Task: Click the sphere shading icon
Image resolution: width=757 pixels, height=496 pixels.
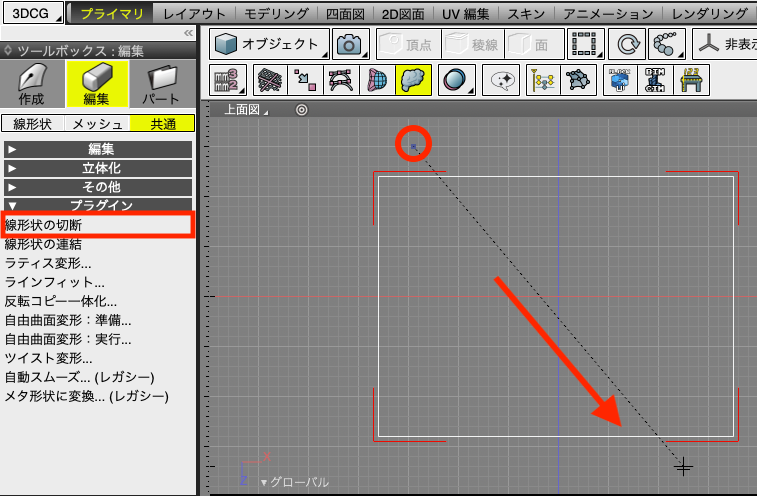Action: [x=456, y=81]
